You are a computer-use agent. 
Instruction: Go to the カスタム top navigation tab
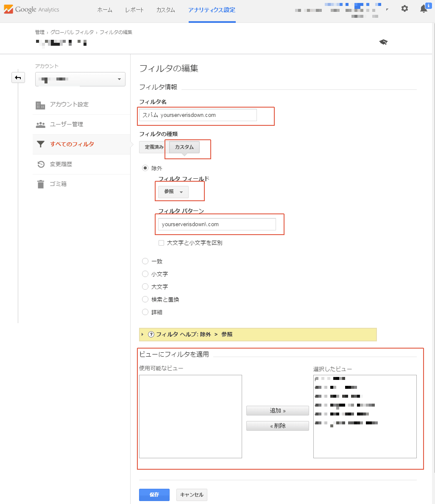166,10
